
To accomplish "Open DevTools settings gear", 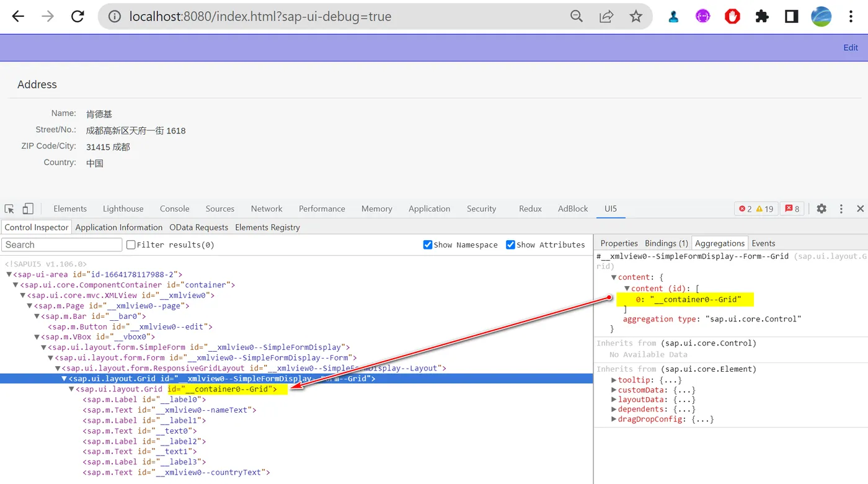I will click(821, 208).
